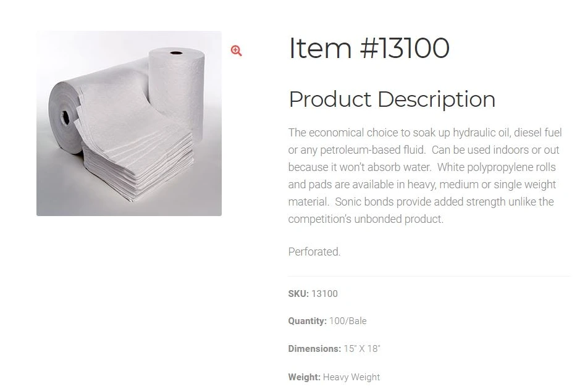
Task: Click the "Heavy Weight" value
Action: click(351, 377)
